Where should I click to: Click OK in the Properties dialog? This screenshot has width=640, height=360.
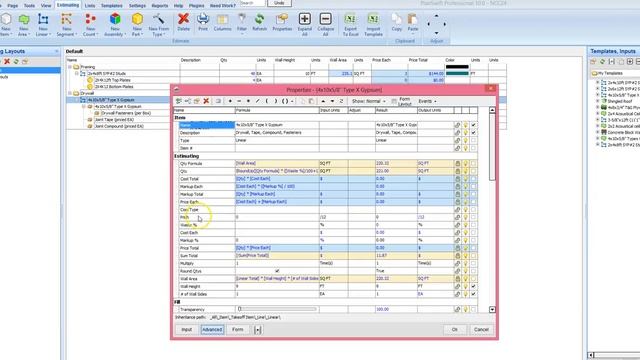pyautogui.click(x=454, y=329)
